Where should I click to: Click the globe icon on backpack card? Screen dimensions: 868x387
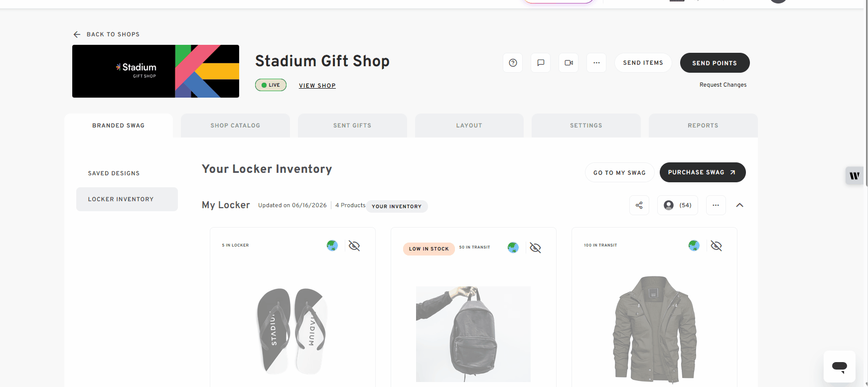(x=513, y=248)
